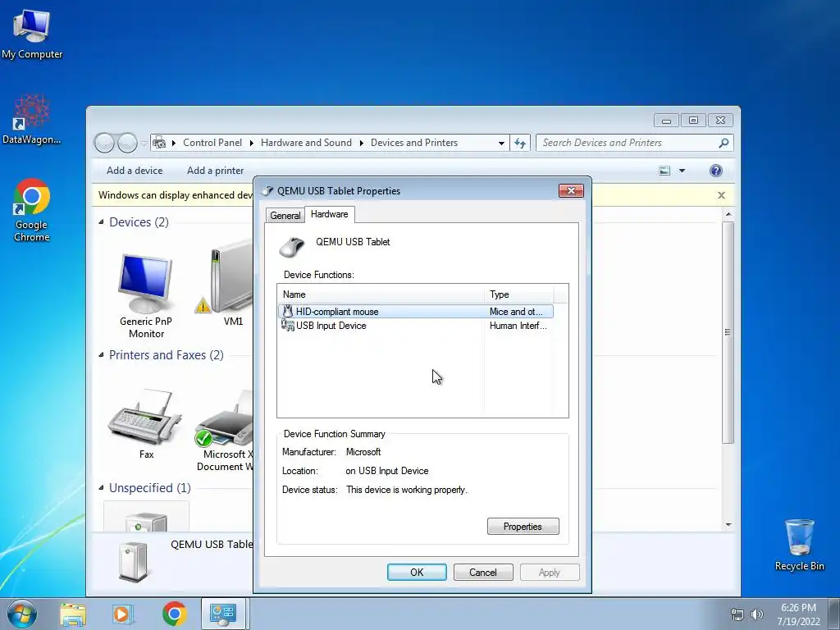The height and width of the screenshot is (630, 840).
Task: Click the refresh button beside address bar
Action: (519, 143)
